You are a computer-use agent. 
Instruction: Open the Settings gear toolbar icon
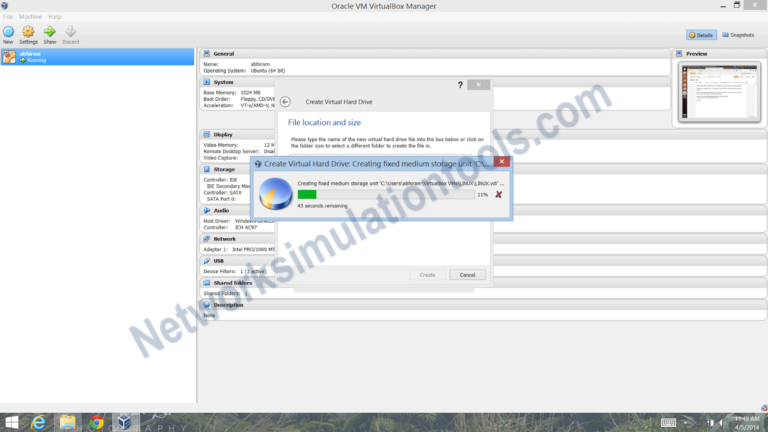[28, 32]
